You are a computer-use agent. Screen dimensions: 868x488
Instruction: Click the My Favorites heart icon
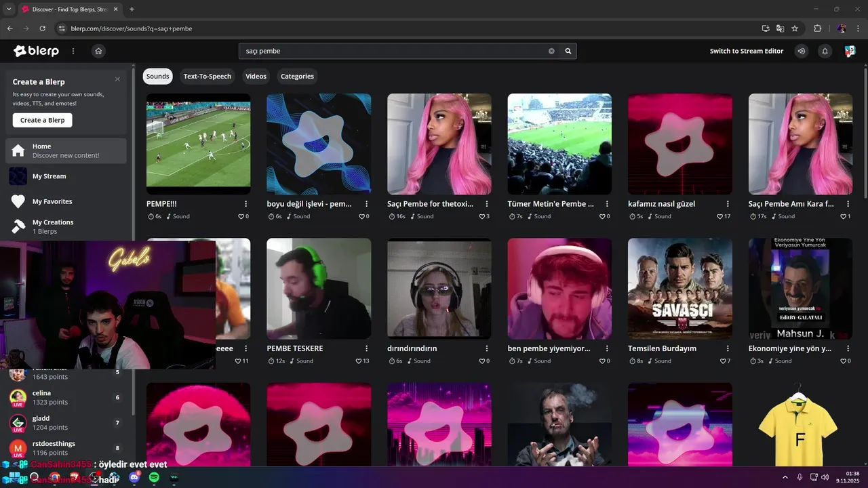[18, 201]
